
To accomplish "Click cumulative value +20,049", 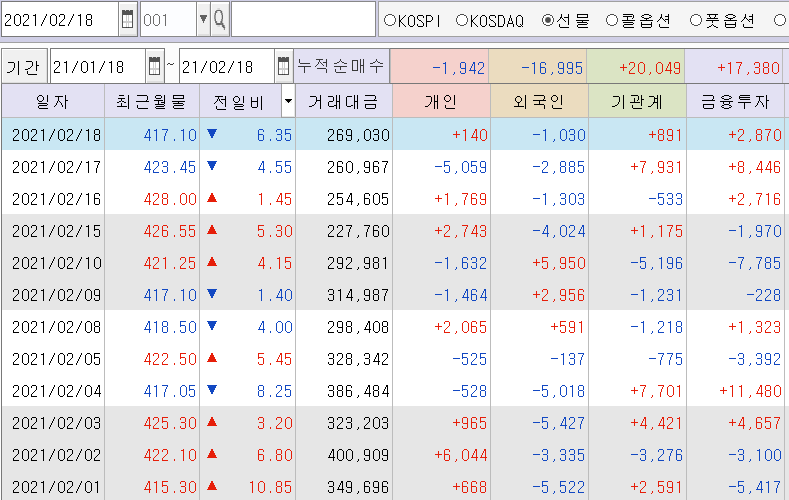I will tap(650, 68).
